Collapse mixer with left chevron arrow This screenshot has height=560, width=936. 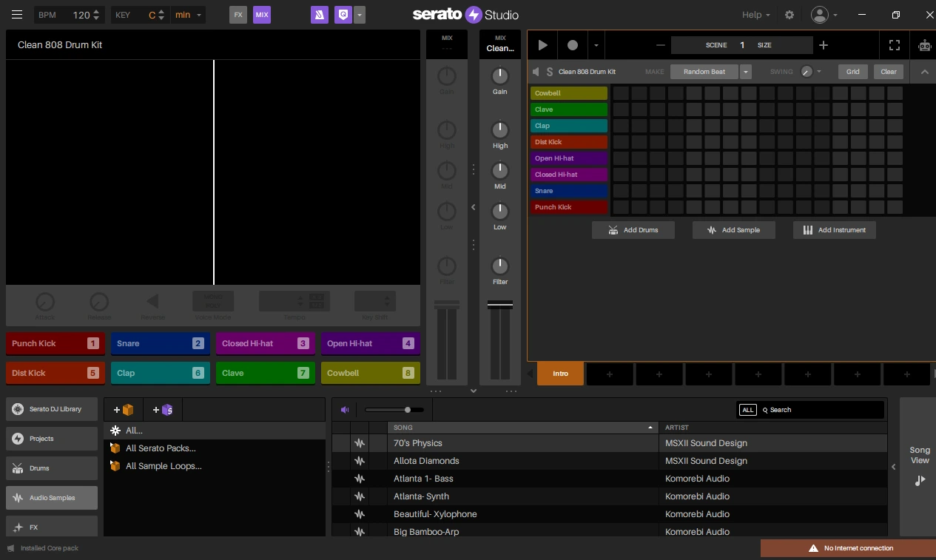click(474, 207)
